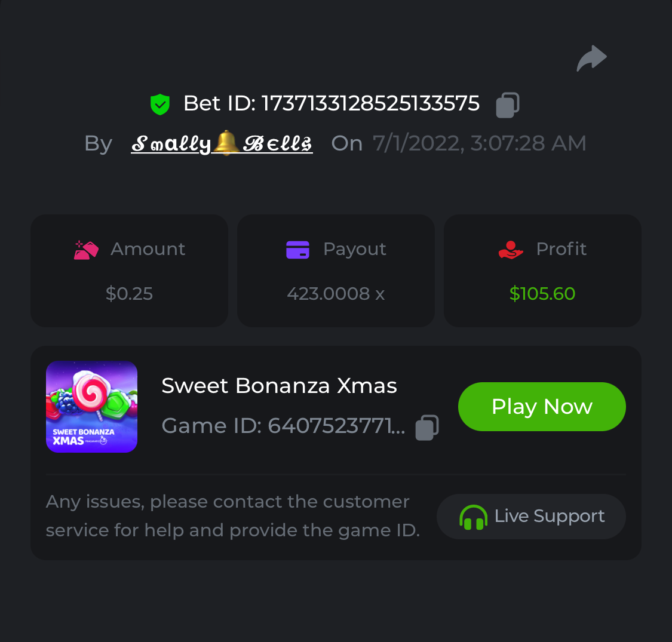Open Smally Bells user profile

222,143
